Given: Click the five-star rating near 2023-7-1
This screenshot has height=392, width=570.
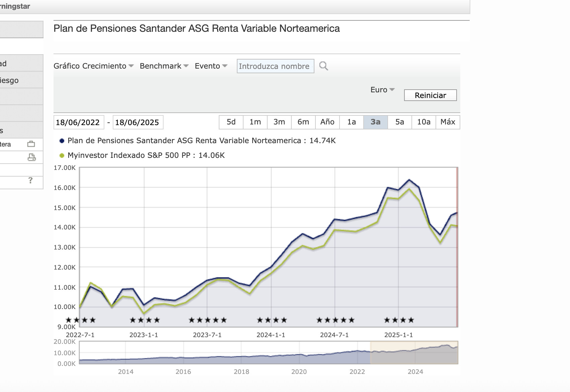Looking at the screenshot, I should 208,320.
